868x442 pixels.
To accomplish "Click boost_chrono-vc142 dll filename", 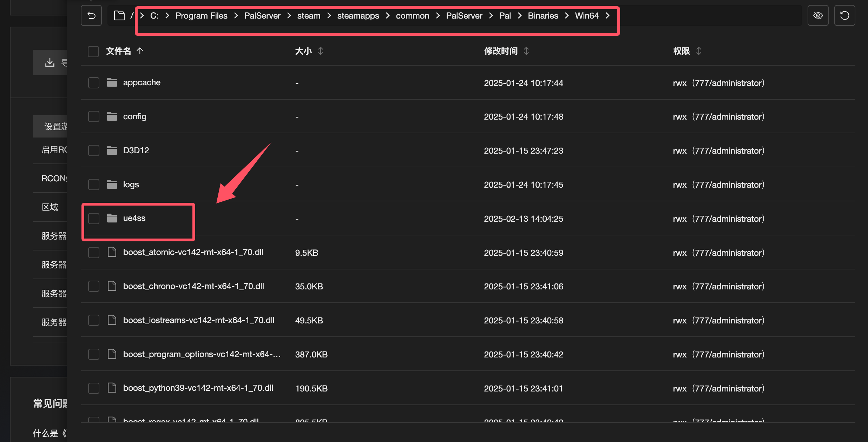I will [x=193, y=286].
